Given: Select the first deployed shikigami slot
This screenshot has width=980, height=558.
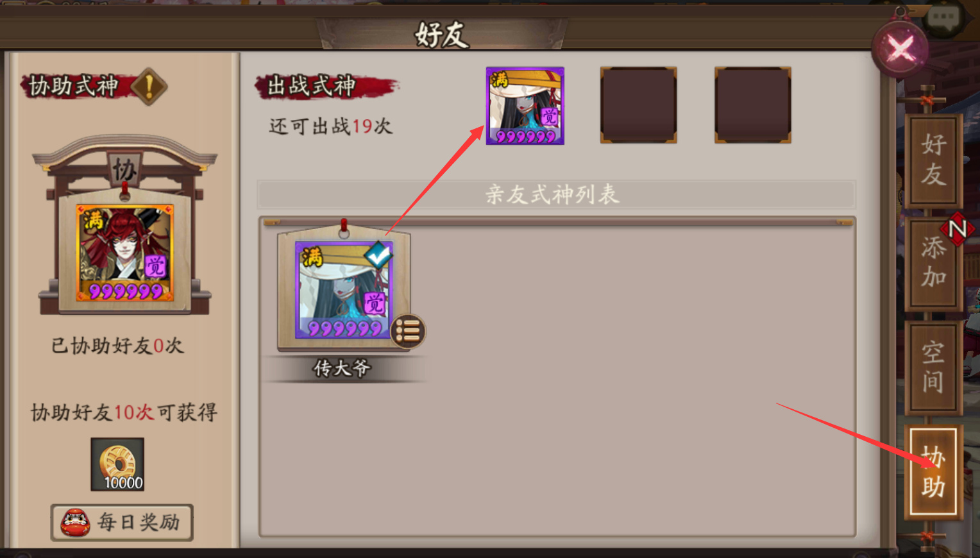Looking at the screenshot, I should [525, 106].
